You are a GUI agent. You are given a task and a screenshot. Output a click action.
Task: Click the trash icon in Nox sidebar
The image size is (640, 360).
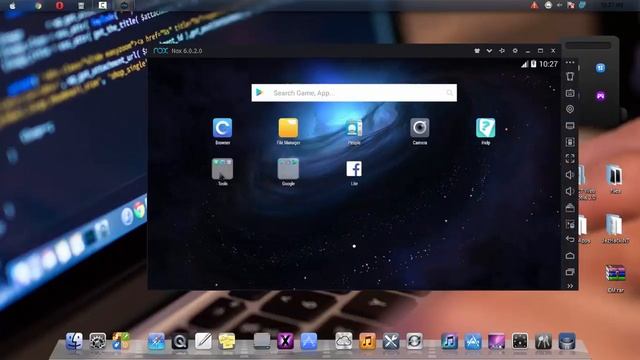pos(570,76)
